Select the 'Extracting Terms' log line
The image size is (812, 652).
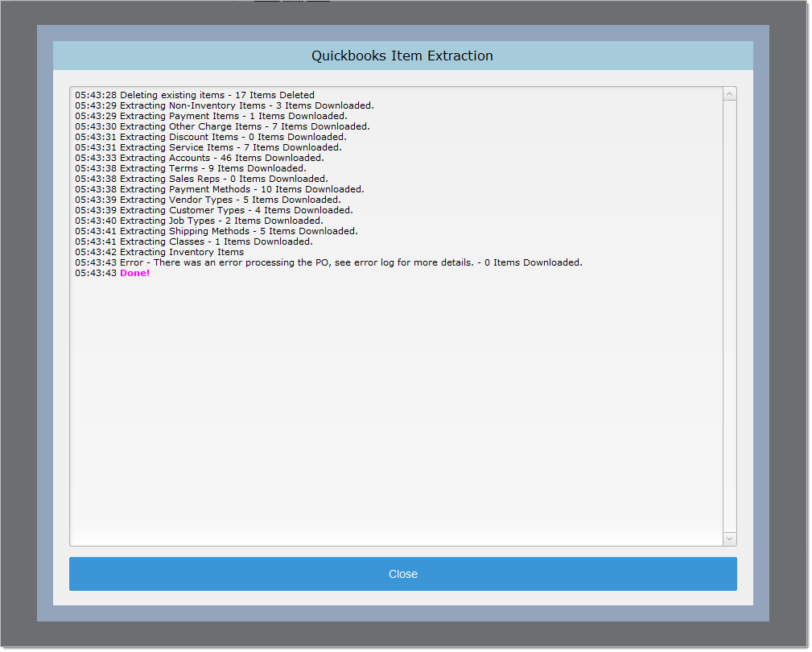[191, 169]
